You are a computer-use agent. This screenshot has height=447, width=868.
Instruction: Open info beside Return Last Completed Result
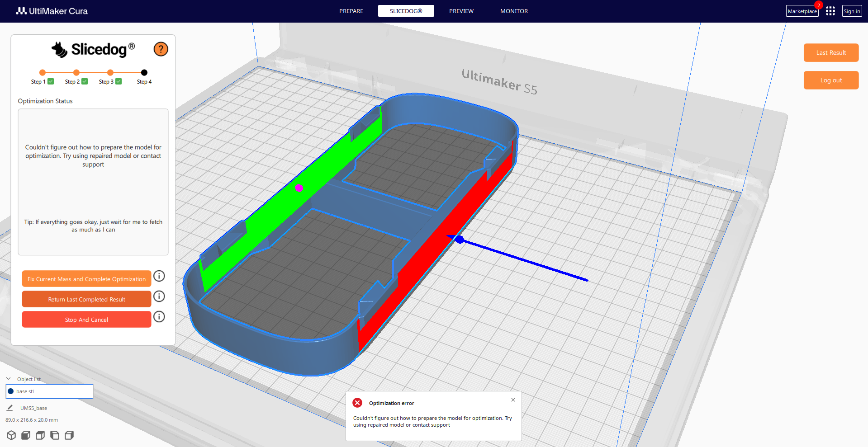[x=159, y=296]
